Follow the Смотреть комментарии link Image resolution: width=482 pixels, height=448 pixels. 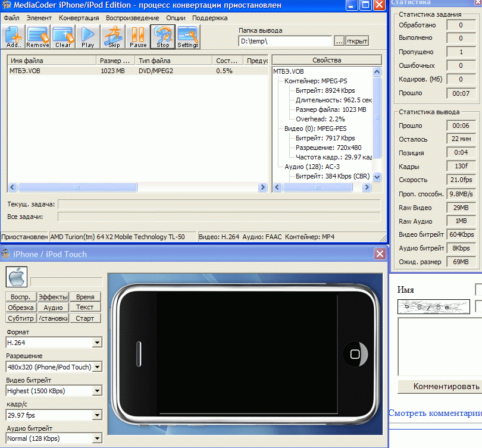[x=435, y=413]
